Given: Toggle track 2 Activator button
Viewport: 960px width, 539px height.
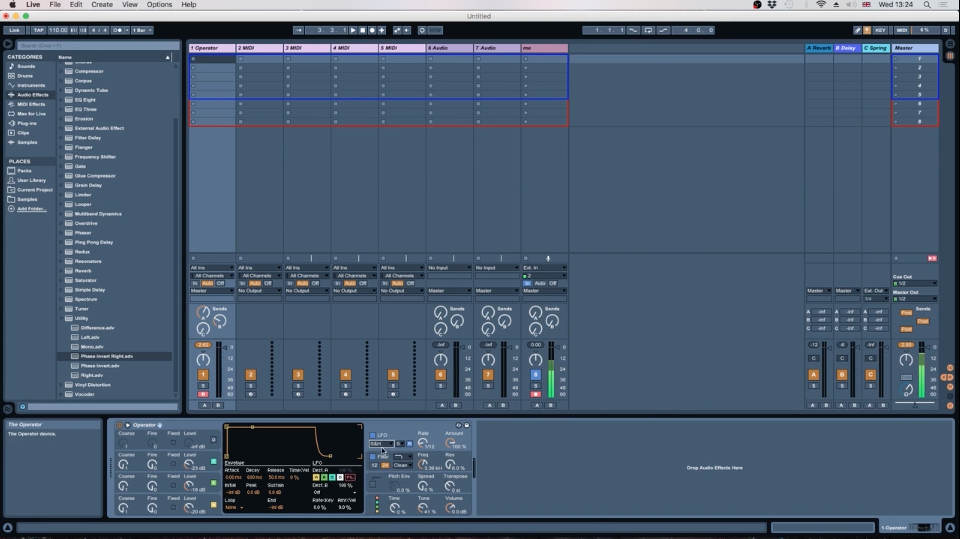Looking at the screenshot, I should coord(250,375).
